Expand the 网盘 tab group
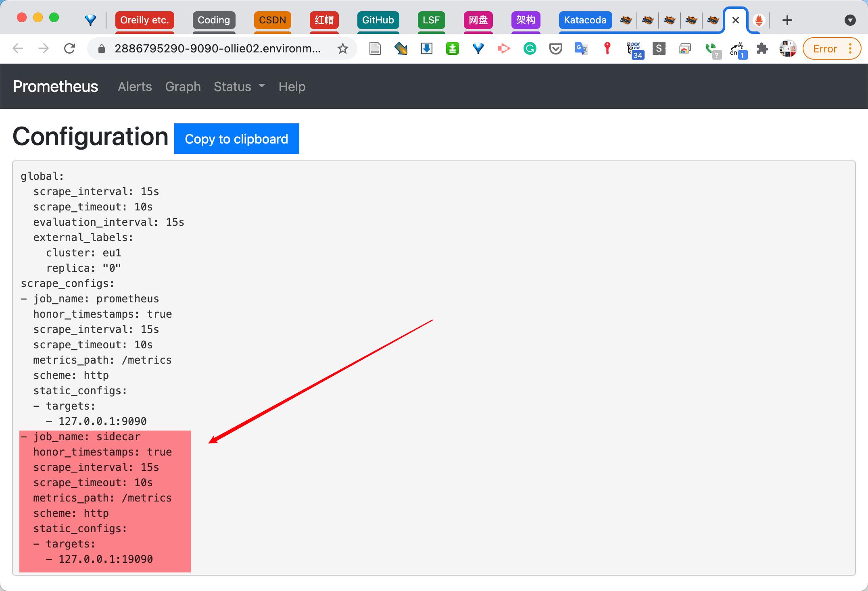Image resolution: width=868 pixels, height=591 pixels. tap(478, 20)
